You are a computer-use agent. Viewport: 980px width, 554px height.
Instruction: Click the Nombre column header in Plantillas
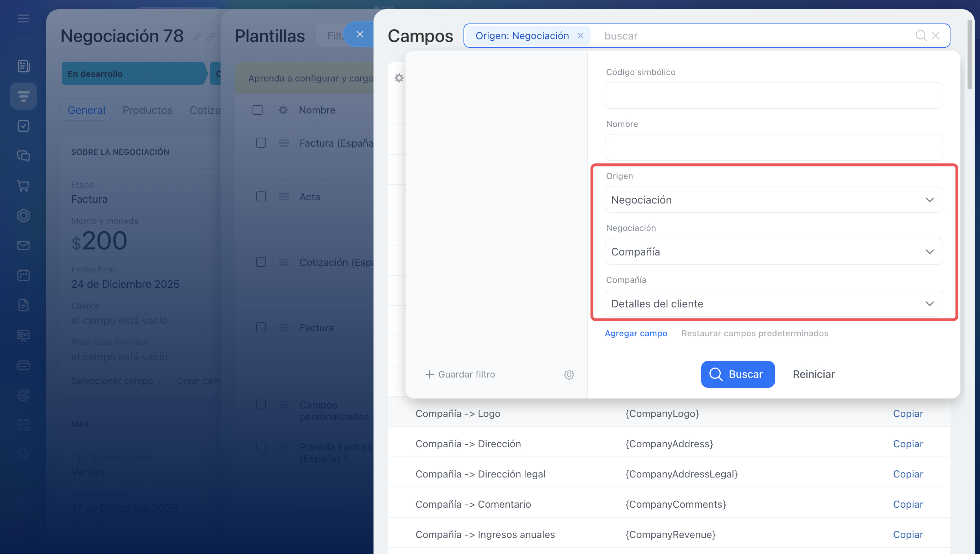(317, 110)
